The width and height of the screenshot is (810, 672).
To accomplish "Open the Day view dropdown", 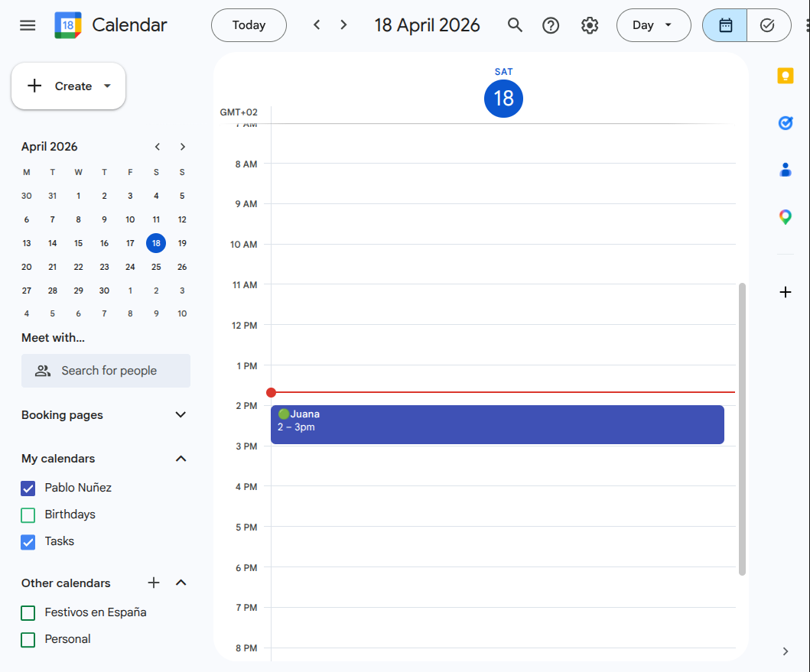I will (653, 24).
